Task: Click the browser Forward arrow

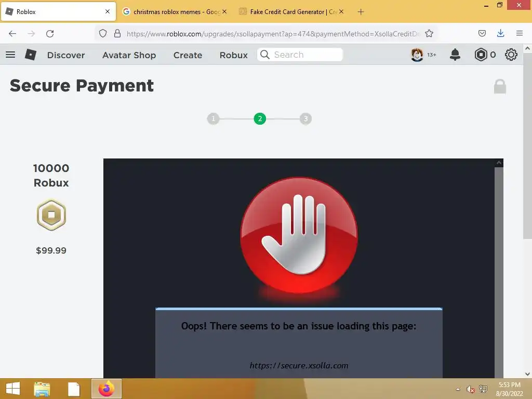Action: coord(31,34)
